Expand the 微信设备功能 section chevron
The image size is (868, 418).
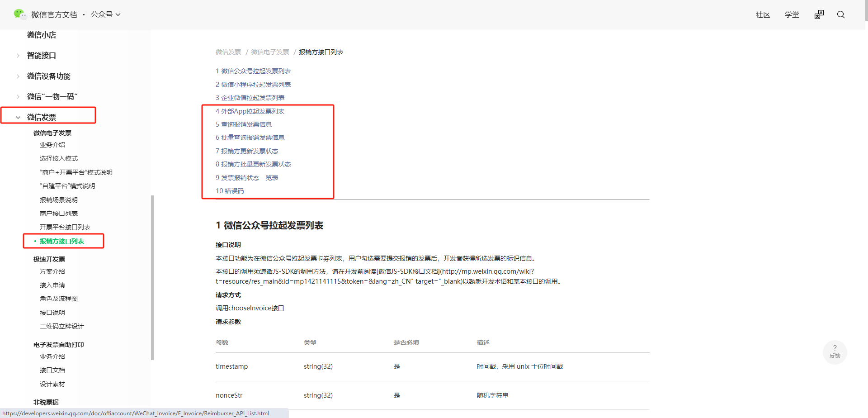(18, 76)
